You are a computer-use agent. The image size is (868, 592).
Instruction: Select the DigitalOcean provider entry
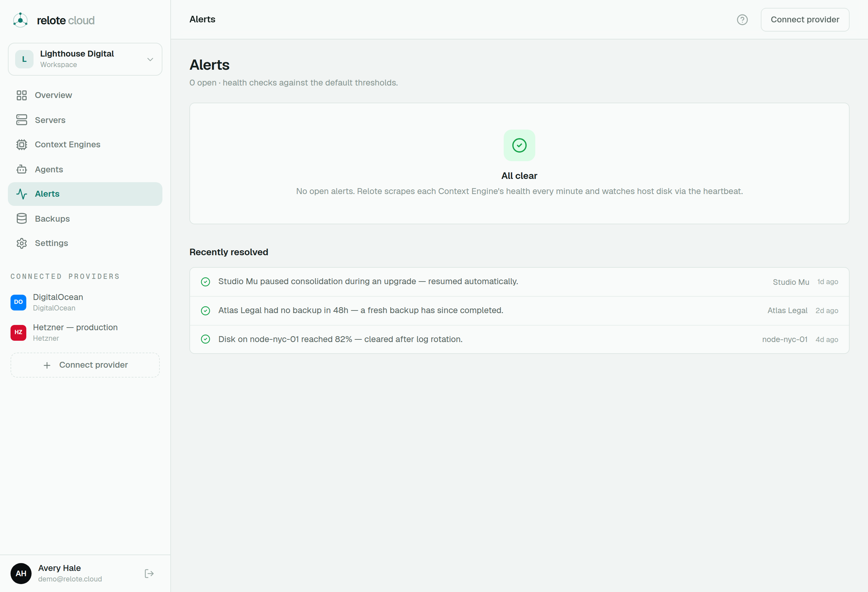[x=85, y=302]
